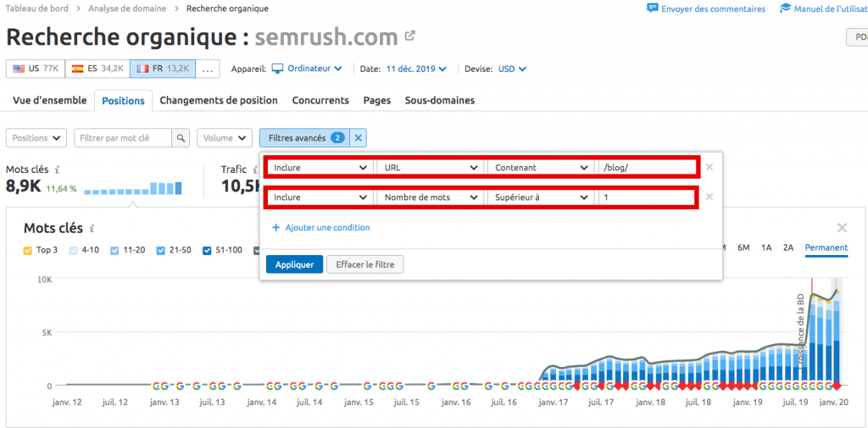
Task: Open more databases with the ellipsis button
Action: point(208,69)
